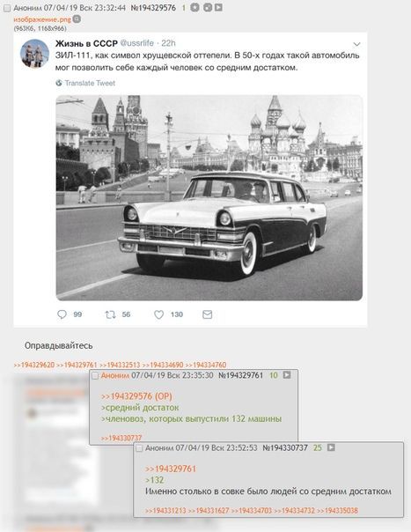Follow the quoted link >>194329576 (OP)
Viewport: 411px width, 532px height.
(x=136, y=396)
